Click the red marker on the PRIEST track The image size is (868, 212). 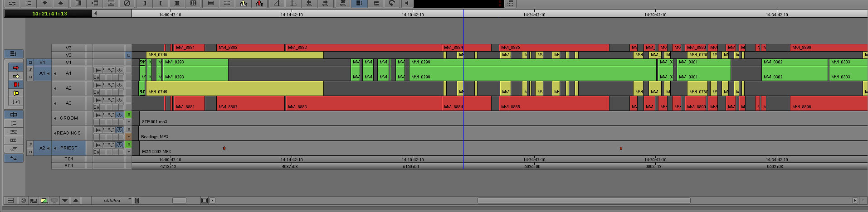point(224,148)
